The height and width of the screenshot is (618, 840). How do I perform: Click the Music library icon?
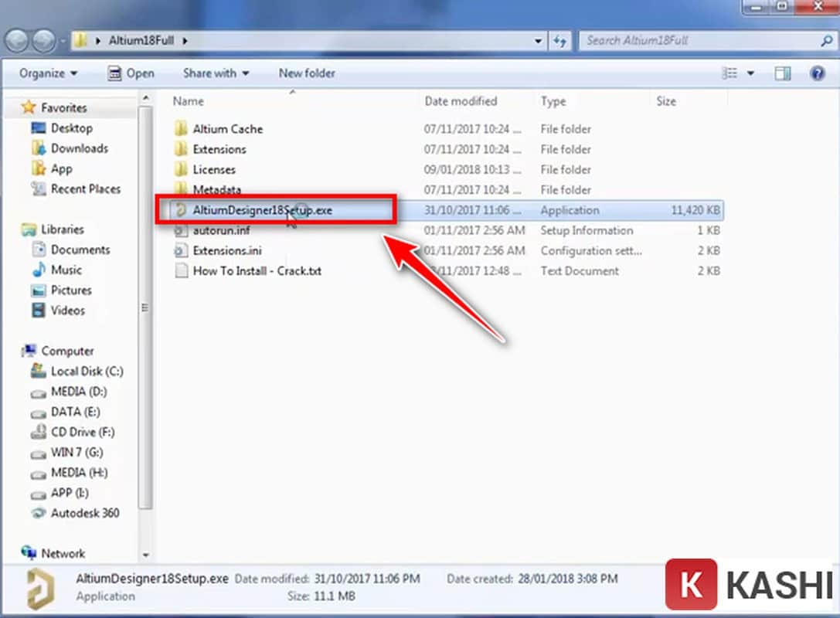(38, 270)
